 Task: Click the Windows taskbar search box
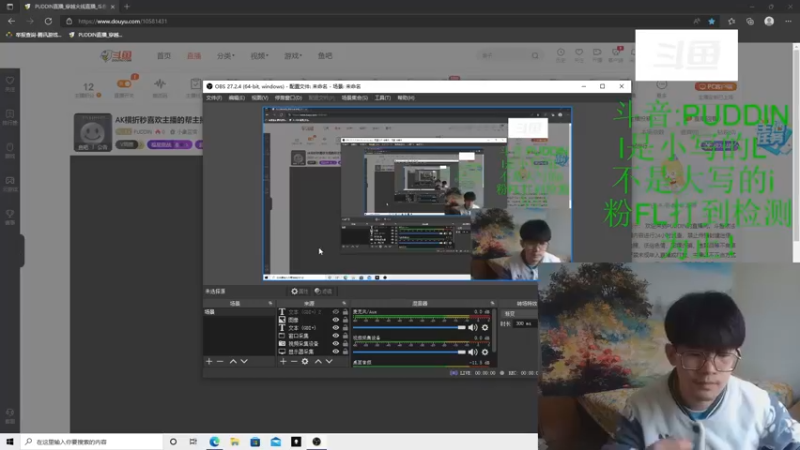click(91, 442)
